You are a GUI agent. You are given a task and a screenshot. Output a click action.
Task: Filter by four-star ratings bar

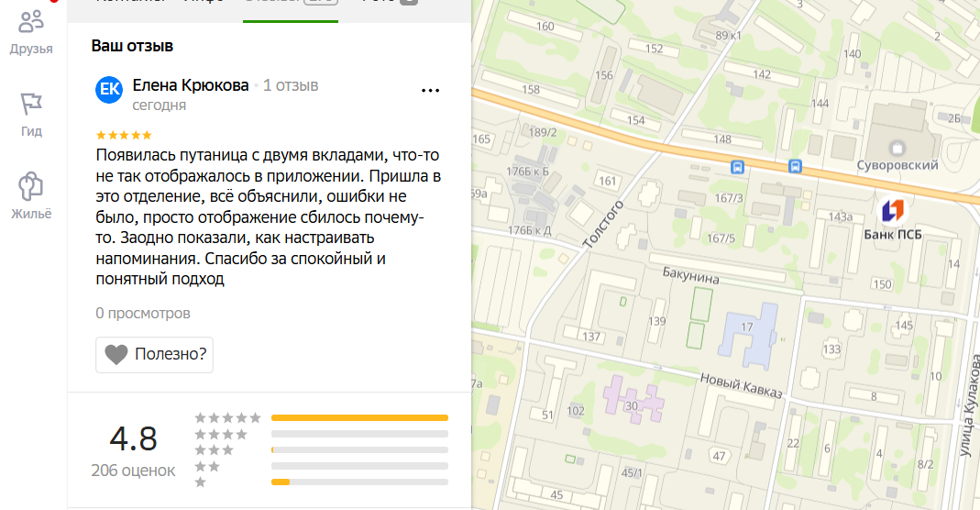(359, 434)
